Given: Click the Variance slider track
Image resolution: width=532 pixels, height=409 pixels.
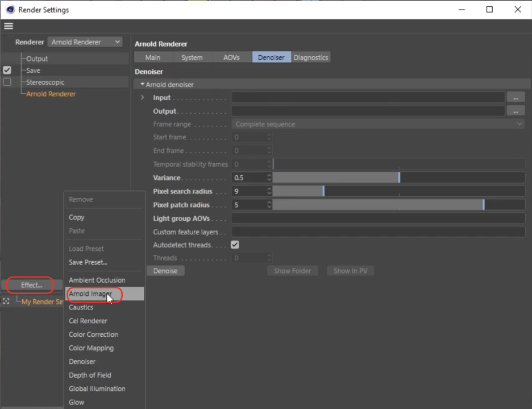Looking at the screenshot, I should tap(399, 177).
